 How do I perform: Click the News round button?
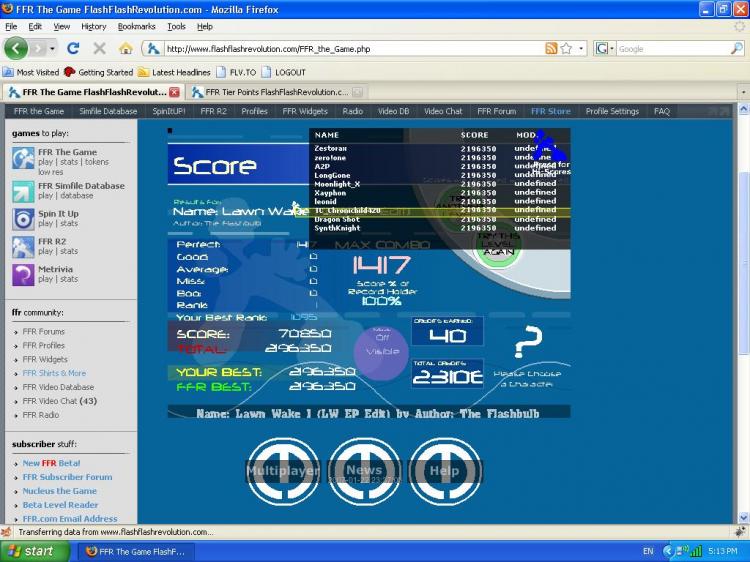(364, 471)
